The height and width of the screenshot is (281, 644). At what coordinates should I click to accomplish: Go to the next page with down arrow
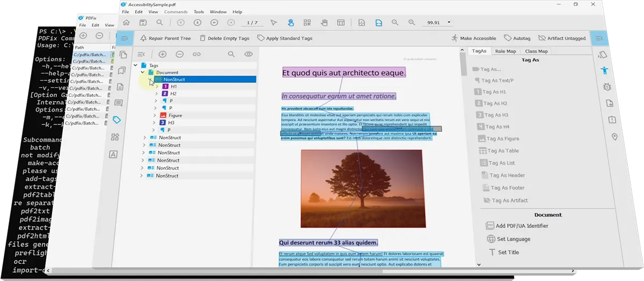(197, 23)
